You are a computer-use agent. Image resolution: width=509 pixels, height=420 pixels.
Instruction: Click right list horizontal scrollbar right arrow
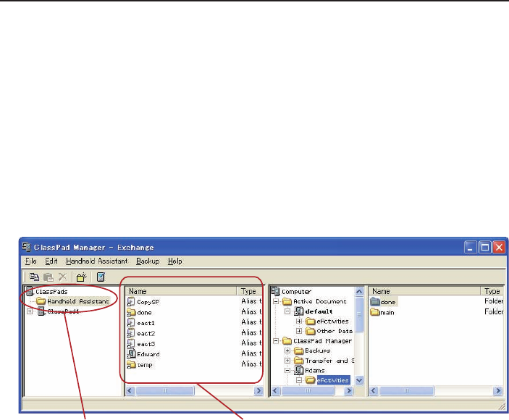[x=497, y=390]
